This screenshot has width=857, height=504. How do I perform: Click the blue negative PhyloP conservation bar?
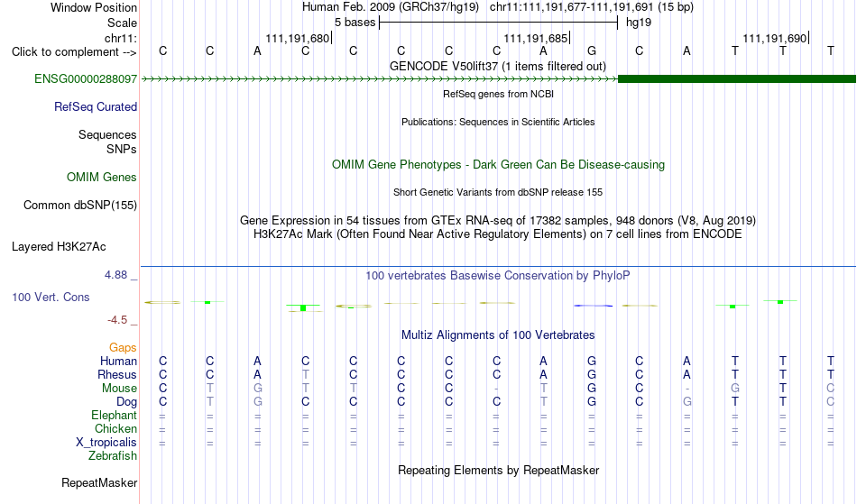point(593,306)
